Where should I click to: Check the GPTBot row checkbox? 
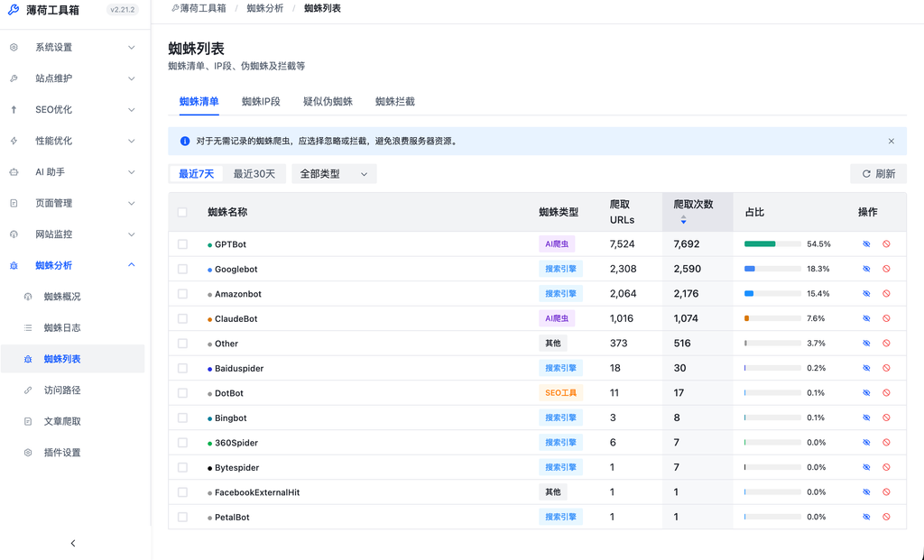coord(182,243)
